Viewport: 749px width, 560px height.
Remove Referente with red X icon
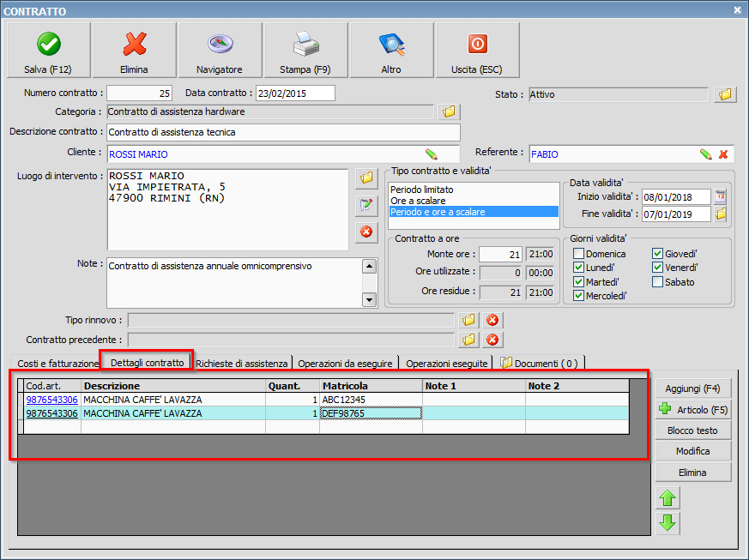pyautogui.click(x=723, y=154)
